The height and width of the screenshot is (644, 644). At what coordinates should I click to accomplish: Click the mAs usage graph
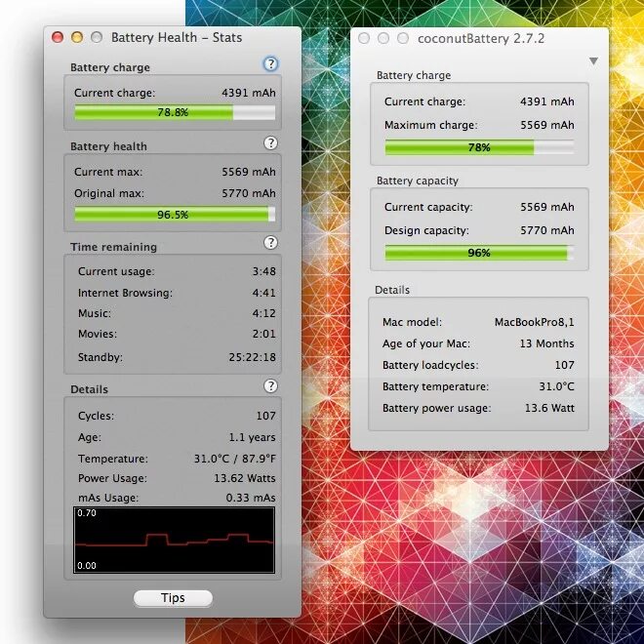[x=174, y=540]
